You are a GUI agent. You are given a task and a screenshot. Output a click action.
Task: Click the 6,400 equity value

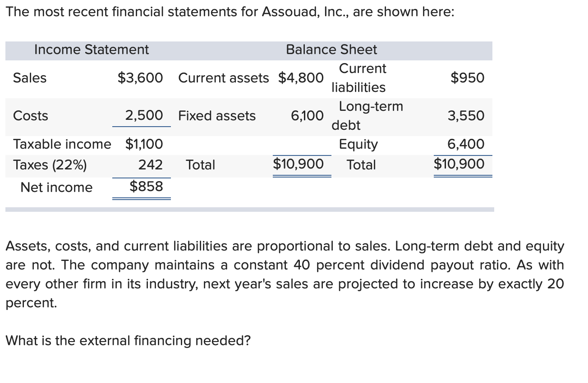(466, 144)
